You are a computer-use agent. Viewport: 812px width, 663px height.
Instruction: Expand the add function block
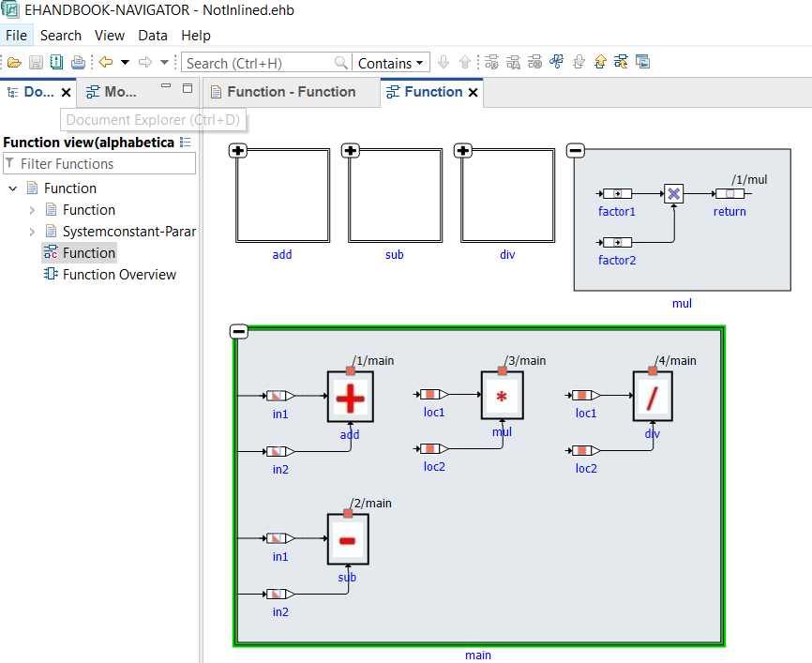[x=238, y=151]
